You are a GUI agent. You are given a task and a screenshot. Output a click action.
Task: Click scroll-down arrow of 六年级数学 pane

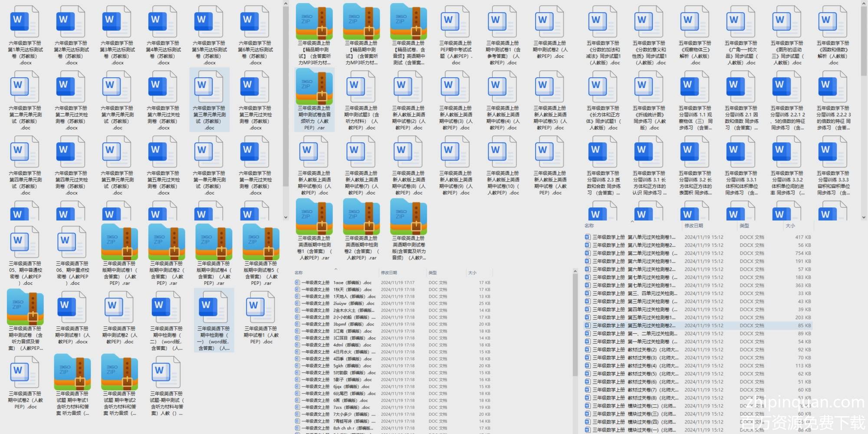click(x=286, y=217)
